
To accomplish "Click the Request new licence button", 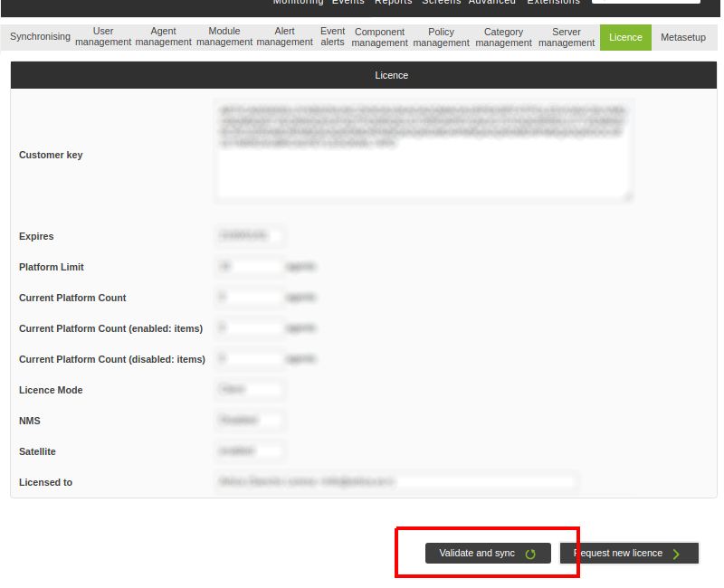I will 629,554.
